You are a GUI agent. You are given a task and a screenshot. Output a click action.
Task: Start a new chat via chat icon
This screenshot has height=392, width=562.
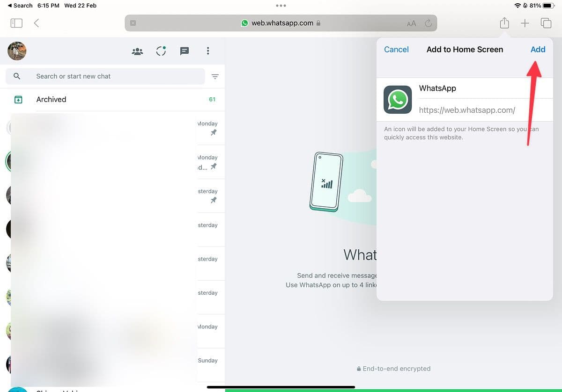pyautogui.click(x=184, y=51)
